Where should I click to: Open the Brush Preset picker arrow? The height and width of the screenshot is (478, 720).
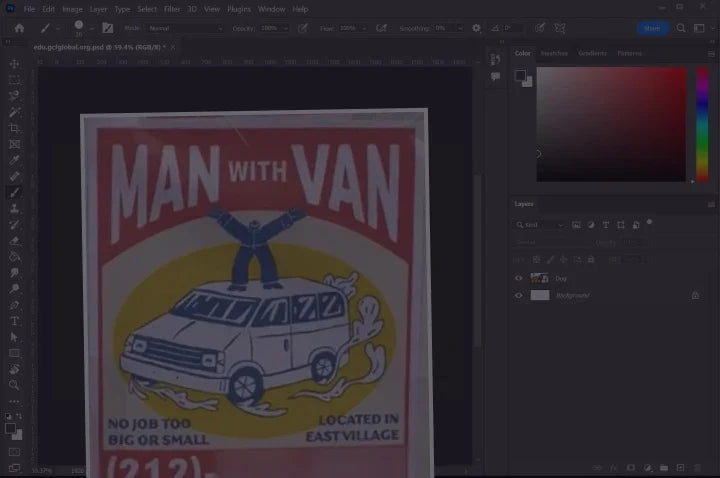[x=92, y=29]
